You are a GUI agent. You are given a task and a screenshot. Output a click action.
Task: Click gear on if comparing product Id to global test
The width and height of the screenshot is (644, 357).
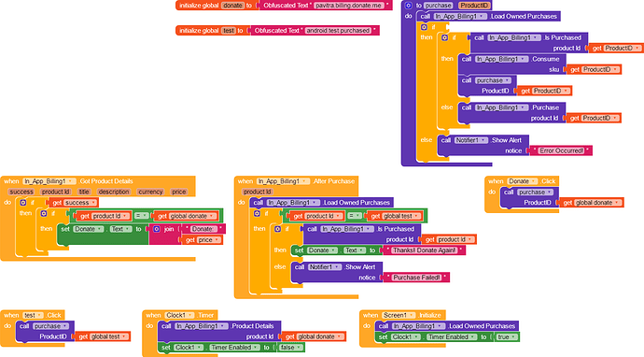[x=257, y=213]
